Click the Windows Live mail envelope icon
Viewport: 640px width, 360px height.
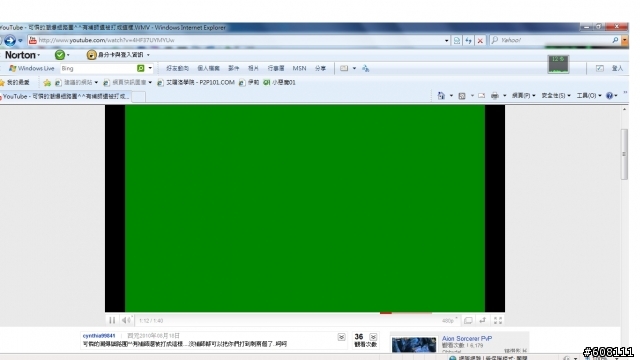click(x=344, y=68)
